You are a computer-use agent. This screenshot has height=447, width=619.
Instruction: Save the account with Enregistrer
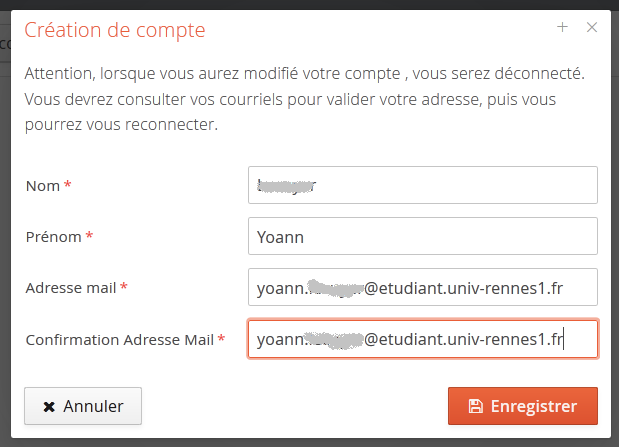click(522, 406)
